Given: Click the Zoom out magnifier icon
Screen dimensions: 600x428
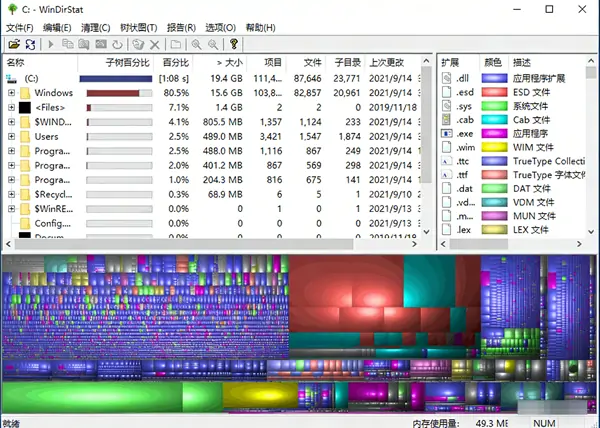Looking at the screenshot, I should [x=212, y=45].
